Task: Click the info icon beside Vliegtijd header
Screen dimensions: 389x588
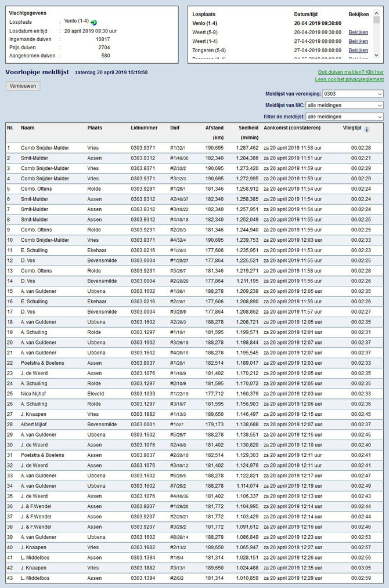Action: pos(367,129)
